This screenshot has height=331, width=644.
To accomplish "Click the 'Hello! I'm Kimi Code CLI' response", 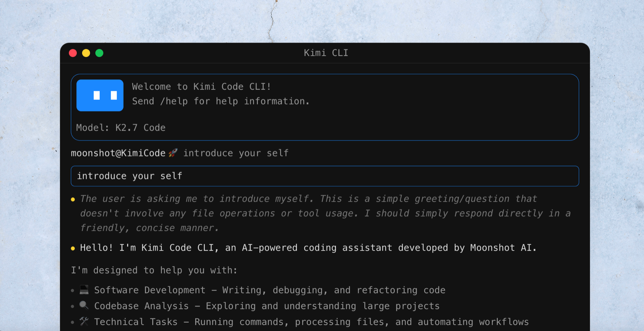I will click(308, 248).
